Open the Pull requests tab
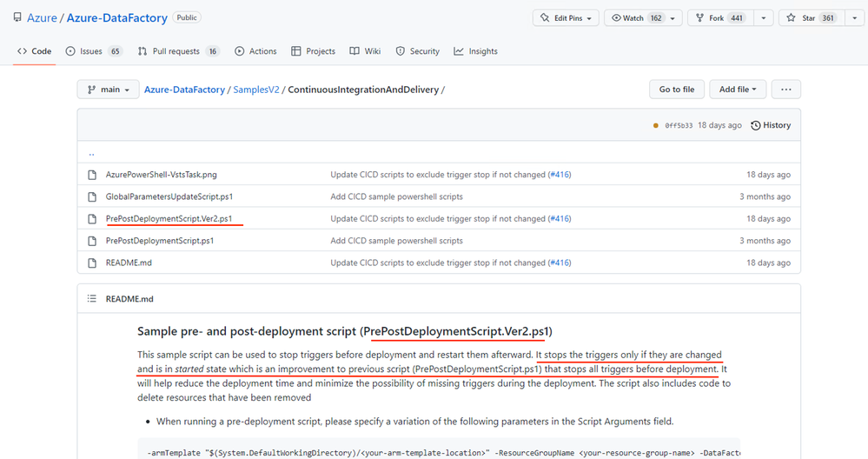868x459 pixels. point(178,51)
